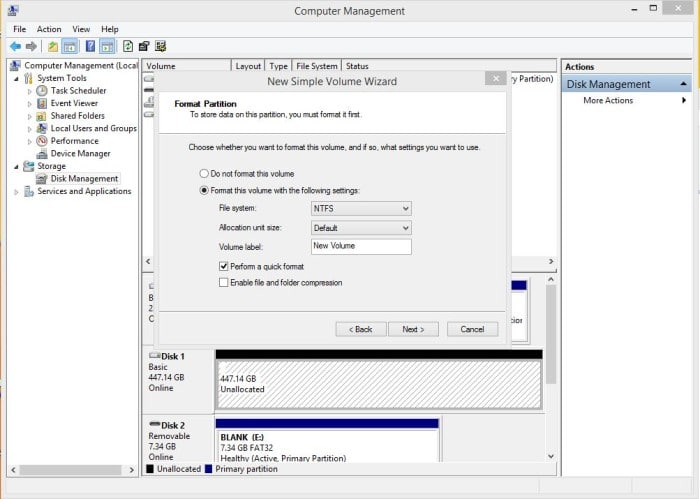The height and width of the screenshot is (499, 700).
Task: Expand the Shared Folders node
Action: [29, 116]
